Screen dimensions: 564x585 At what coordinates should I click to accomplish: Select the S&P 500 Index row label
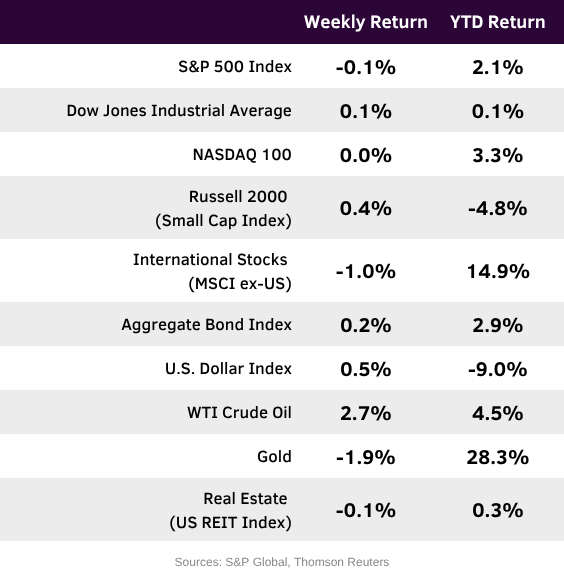point(235,67)
